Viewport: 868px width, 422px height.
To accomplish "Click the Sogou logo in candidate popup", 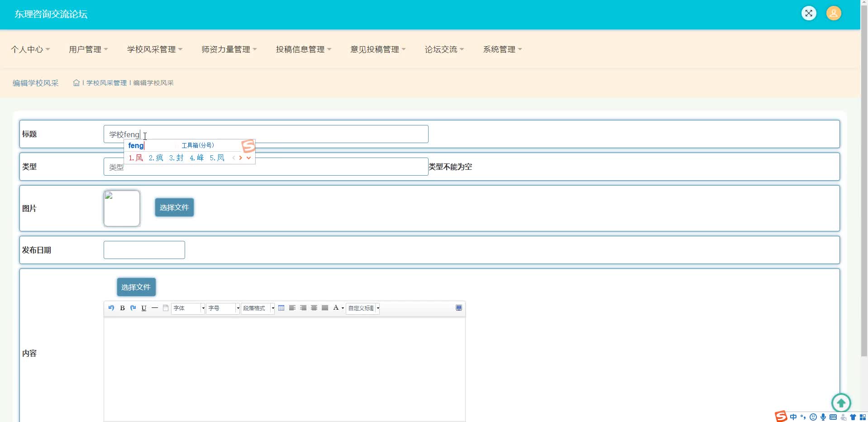I will click(x=248, y=146).
